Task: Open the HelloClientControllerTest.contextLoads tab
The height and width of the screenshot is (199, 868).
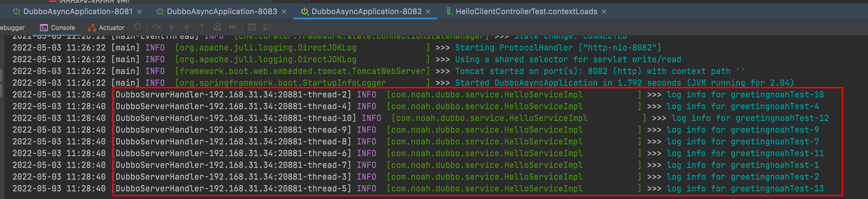Action: click(x=526, y=11)
